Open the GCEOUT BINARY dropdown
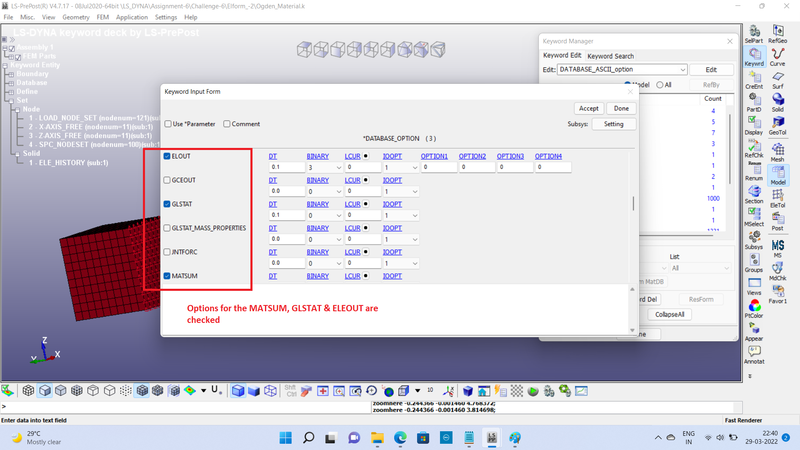The width and height of the screenshot is (800, 450). [324, 191]
